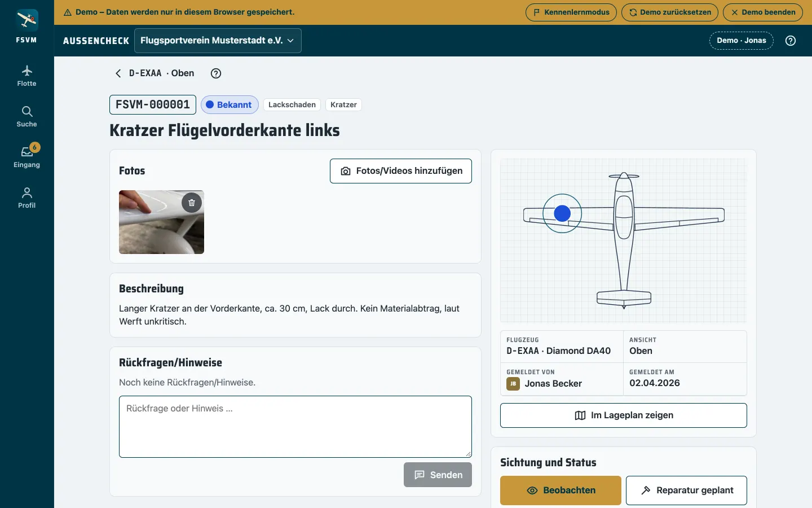Open Suche in the sidebar
812x508 pixels.
[27, 117]
